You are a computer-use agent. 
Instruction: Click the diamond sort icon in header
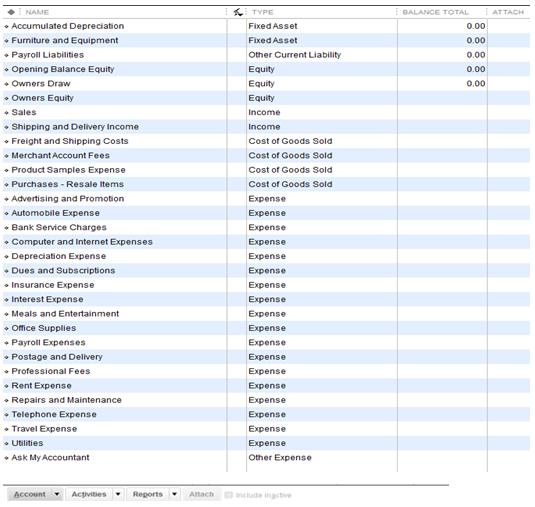pos(11,12)
